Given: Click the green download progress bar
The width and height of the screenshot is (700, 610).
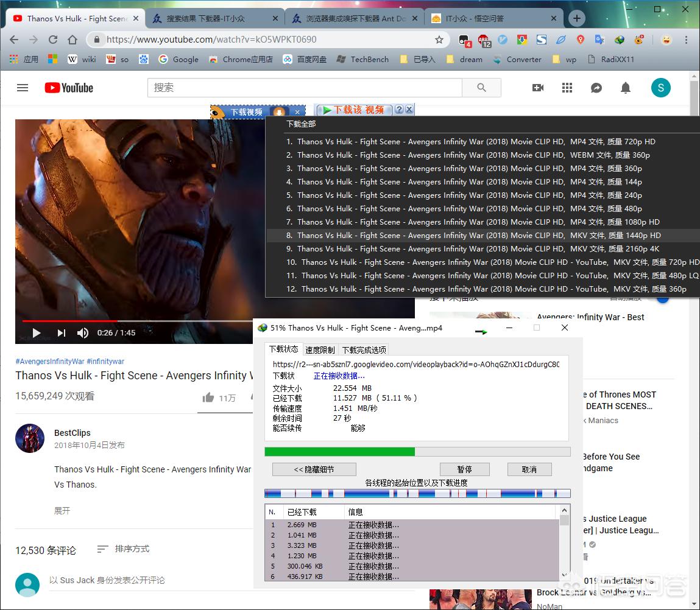Looking at the screenshot, I should pos(417,452).
